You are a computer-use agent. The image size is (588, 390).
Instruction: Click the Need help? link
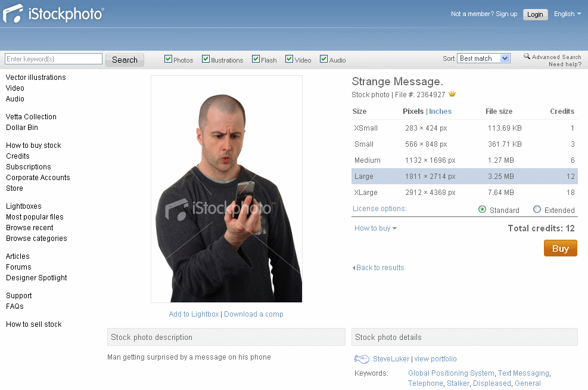565,64
